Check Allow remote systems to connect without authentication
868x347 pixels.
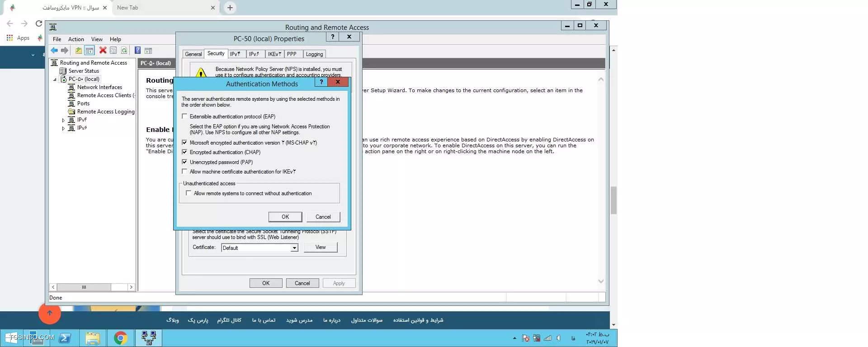coord(189,193)
